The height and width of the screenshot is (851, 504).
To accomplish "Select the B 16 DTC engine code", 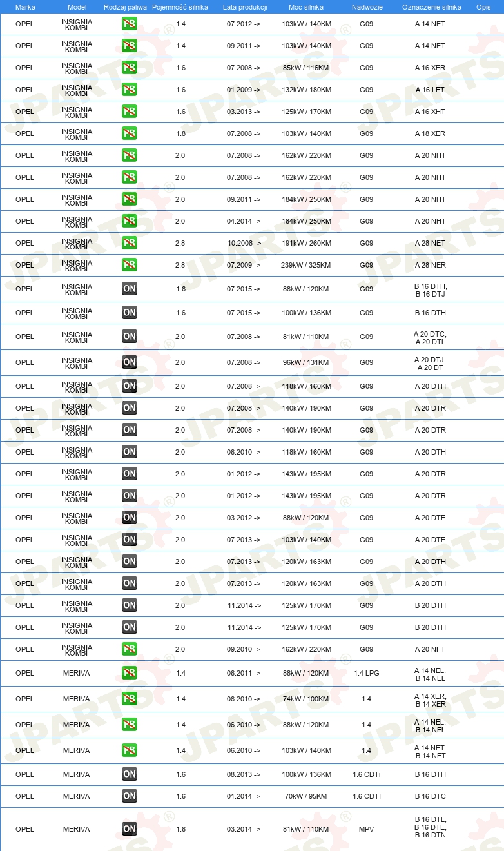I will (x=430, y=796).
